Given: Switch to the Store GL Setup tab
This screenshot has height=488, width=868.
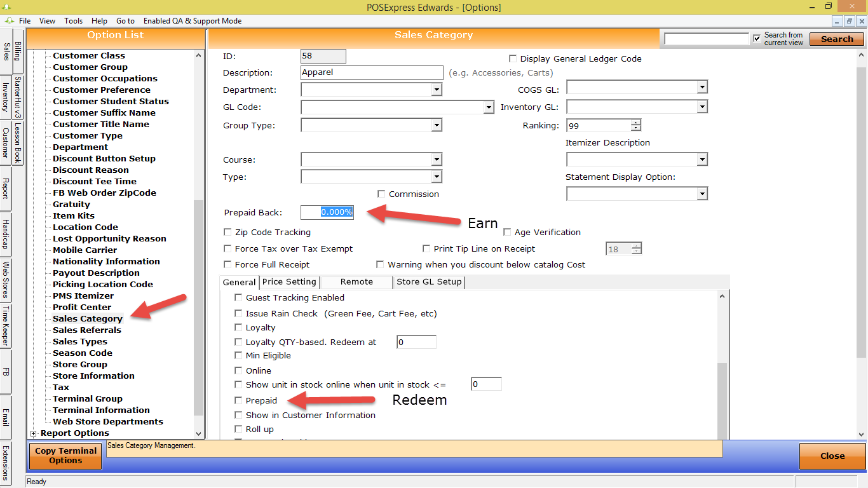Looking at the screenshot, I should click(x=430, y=281).
